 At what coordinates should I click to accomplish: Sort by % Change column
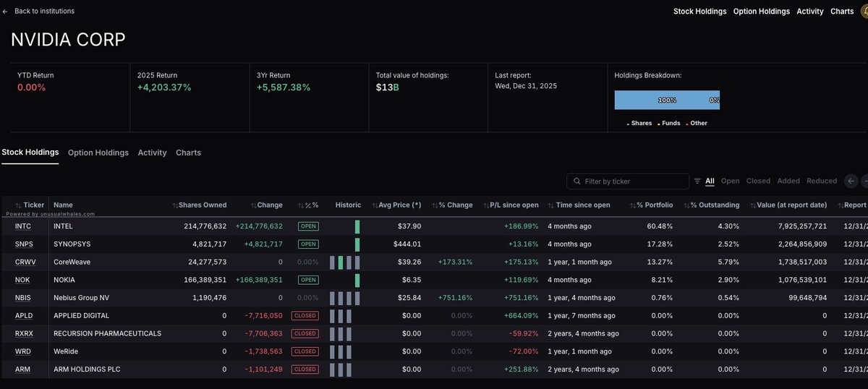point(452,205)
